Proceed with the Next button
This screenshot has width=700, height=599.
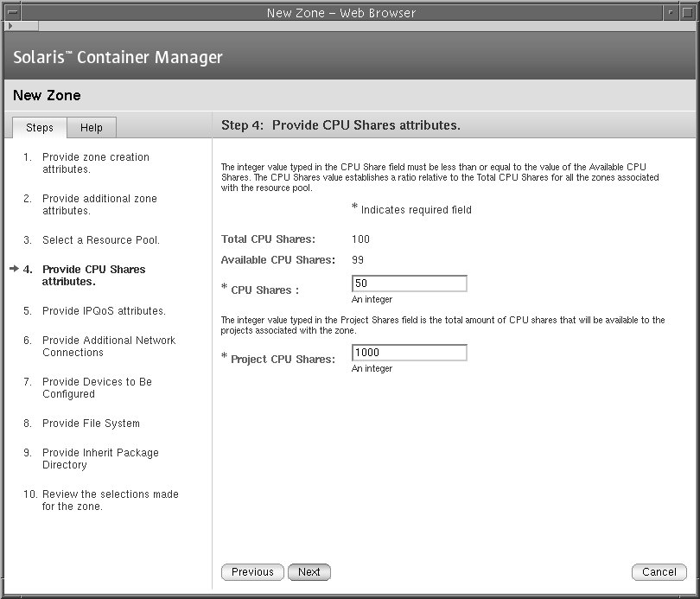pyautogui.click(x=309, y=572)
